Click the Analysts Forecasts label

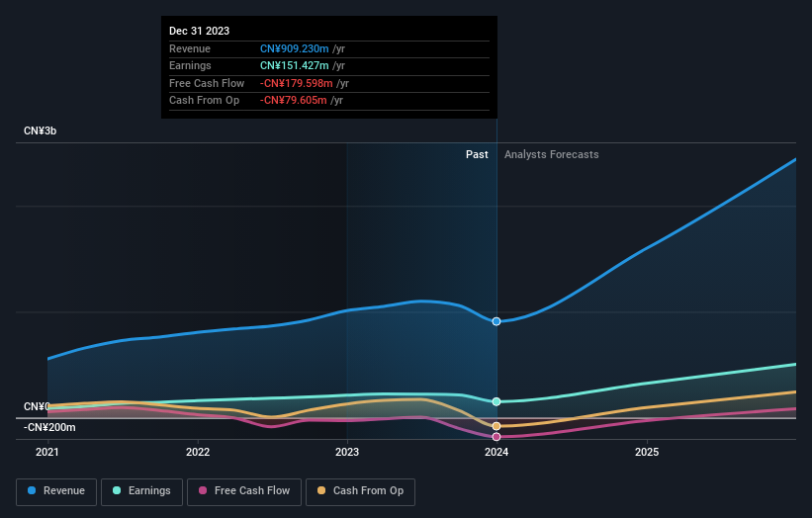coord(552,154)
